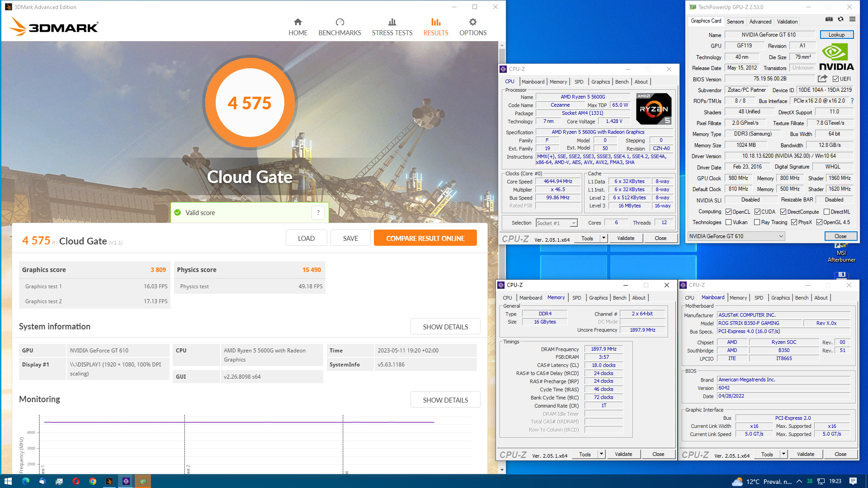Click COMPARE RESULT ONLINE button
The width and height of the screenshot is (868, 488).
(x=425, y=238)
